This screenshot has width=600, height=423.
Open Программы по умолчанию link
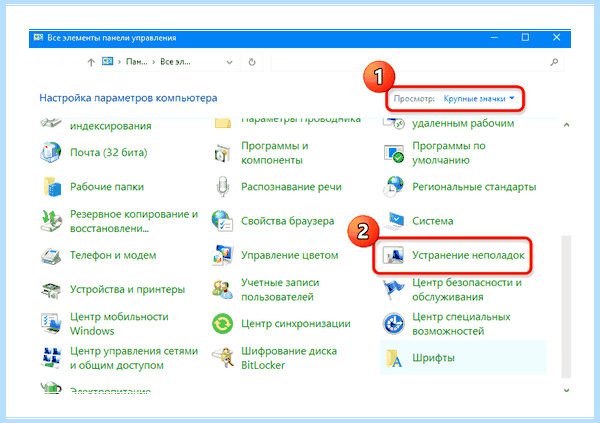(x=448, y=153)
